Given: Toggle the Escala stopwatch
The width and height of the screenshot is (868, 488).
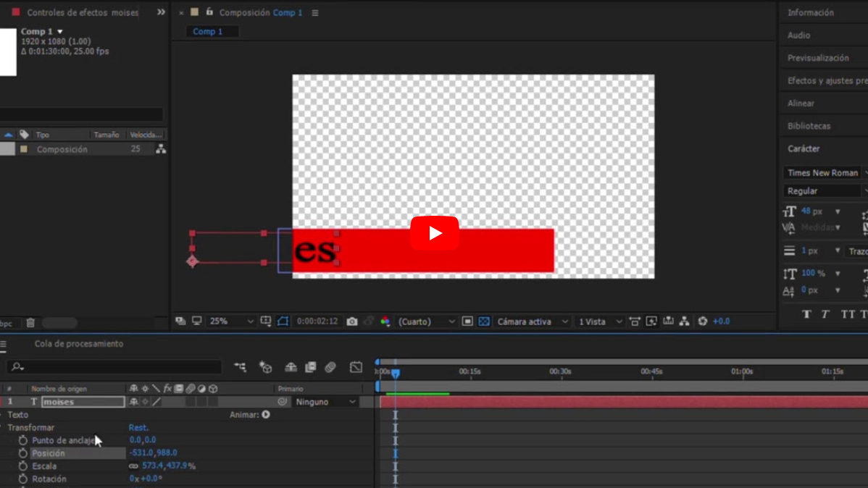Looking at the screenshot, I should [22, 466].
